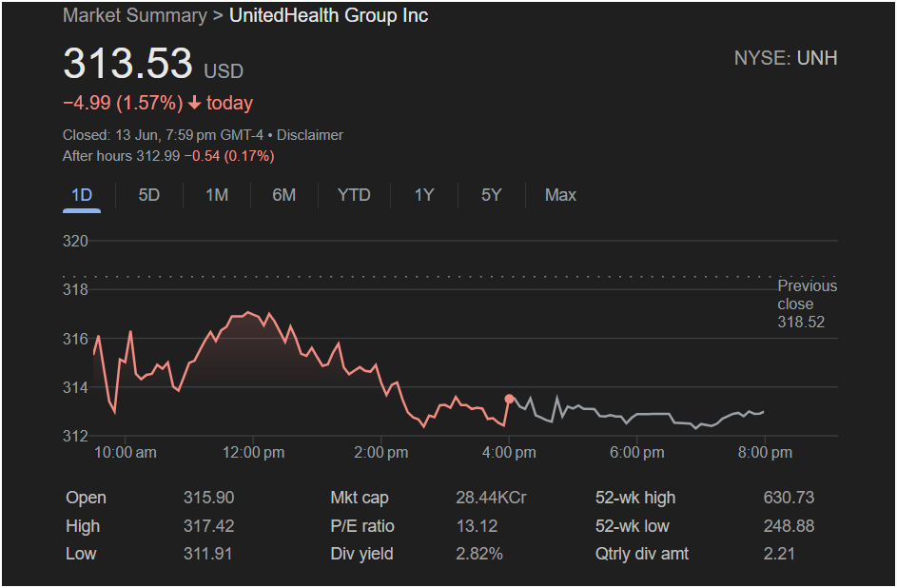The image size is (897, 588).
Task: Select the 1D time range tab
Action: (x=82, y=196)
